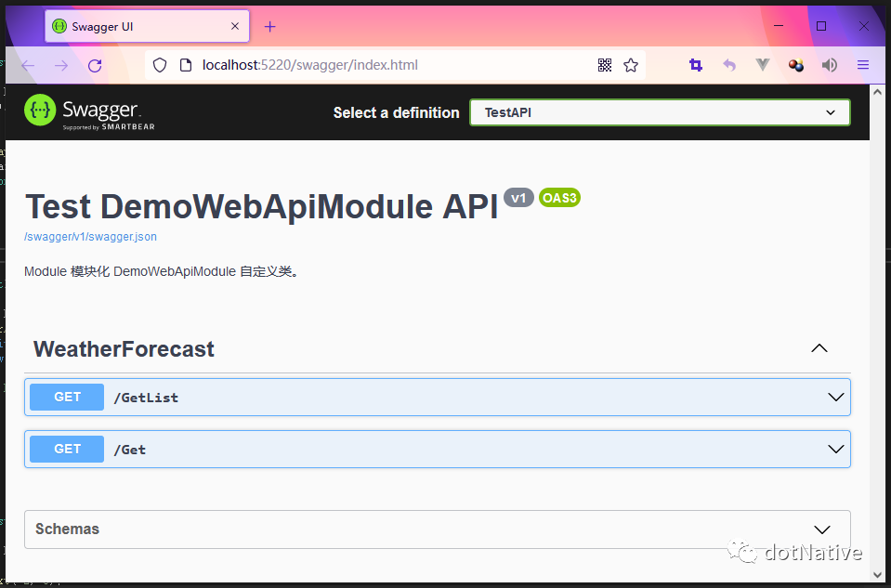The height and width of the screenshot is (588, 891).
Task: Click the /GetList endpoint path
Action: [x=146, y=398]
